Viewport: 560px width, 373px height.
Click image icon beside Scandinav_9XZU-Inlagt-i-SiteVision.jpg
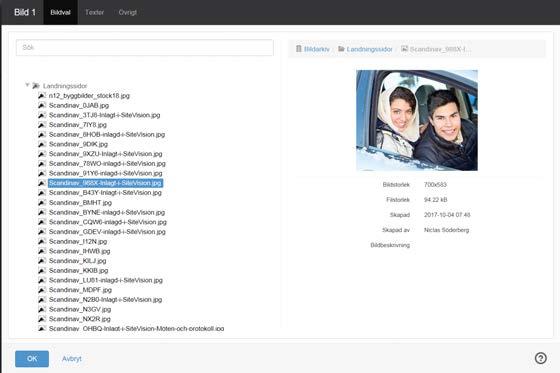[x=42, y=154]
